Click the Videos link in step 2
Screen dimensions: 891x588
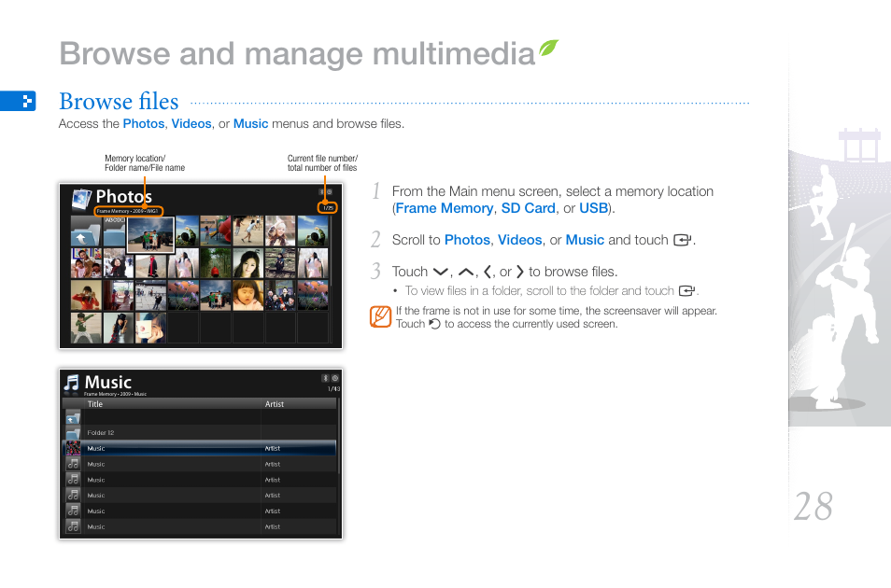pos(520,240)
